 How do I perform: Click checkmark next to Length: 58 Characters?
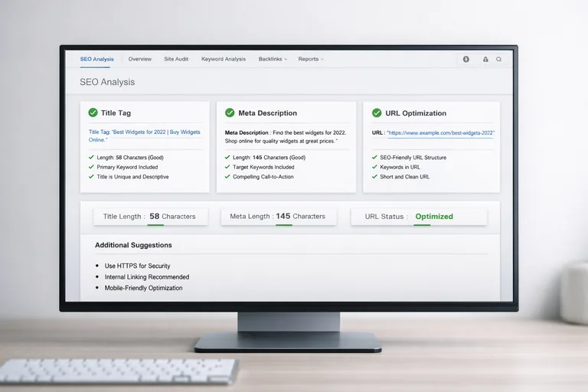click(x=91, y=157)
